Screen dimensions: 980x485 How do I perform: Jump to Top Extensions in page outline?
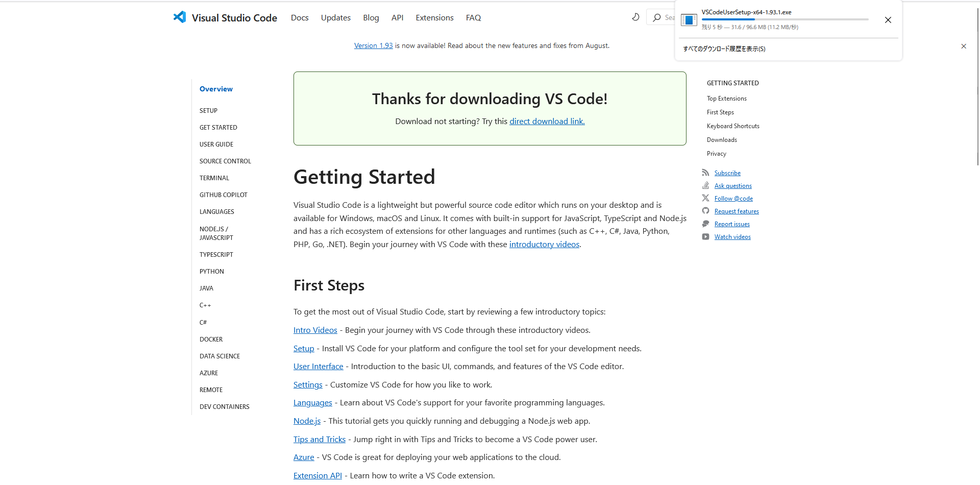pyautogui.click(x=727, y=98)
